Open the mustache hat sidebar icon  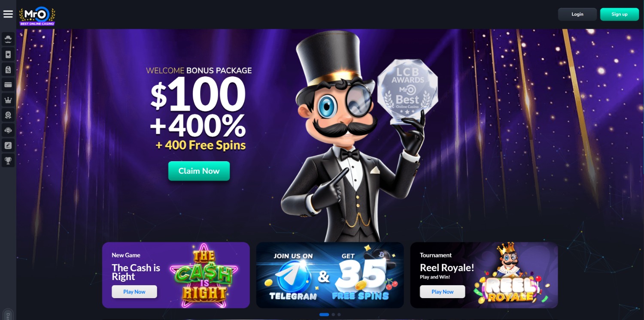coord(8,39)
